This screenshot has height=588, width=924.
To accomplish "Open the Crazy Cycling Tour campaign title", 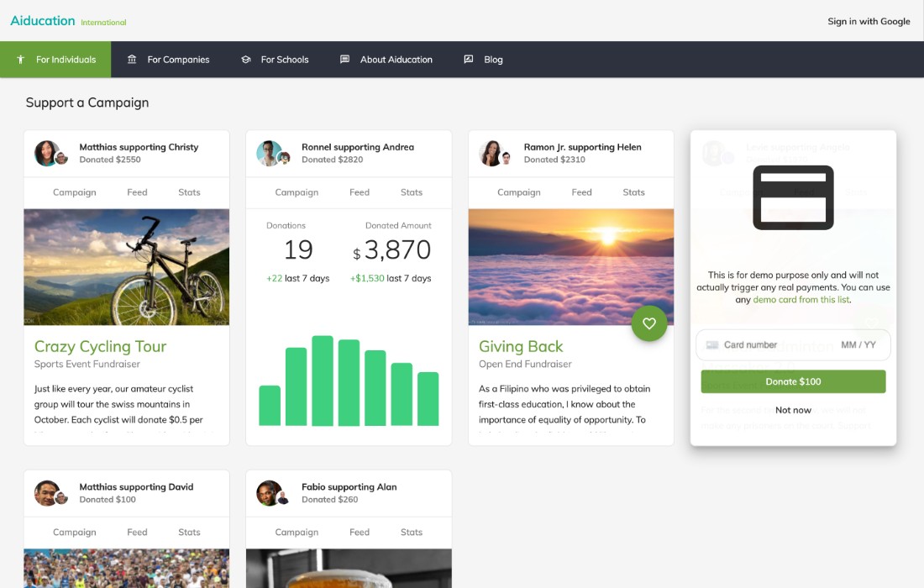I will tap(100, 346).
